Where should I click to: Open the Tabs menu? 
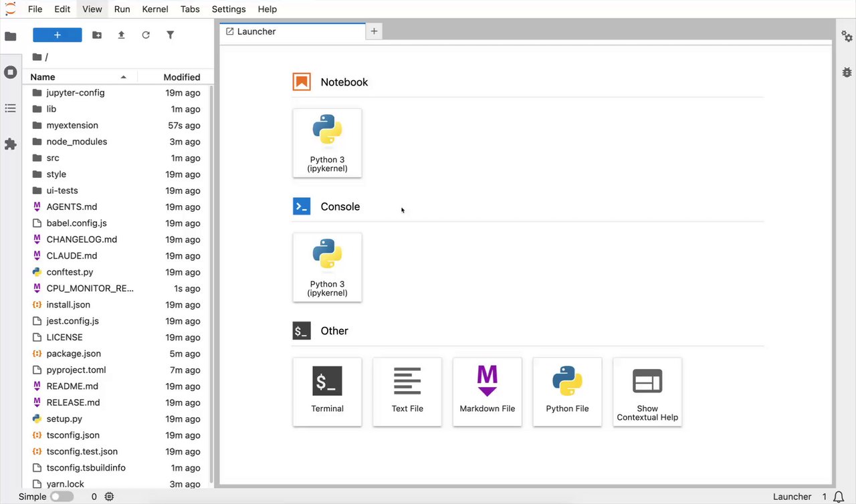click(x=190, y=9)
